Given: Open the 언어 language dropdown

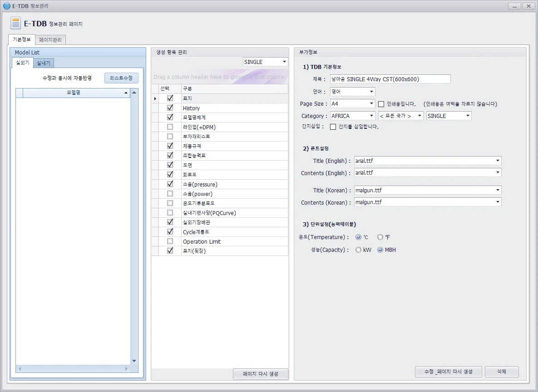Looking at the screenshot, I should pos(371,92).
